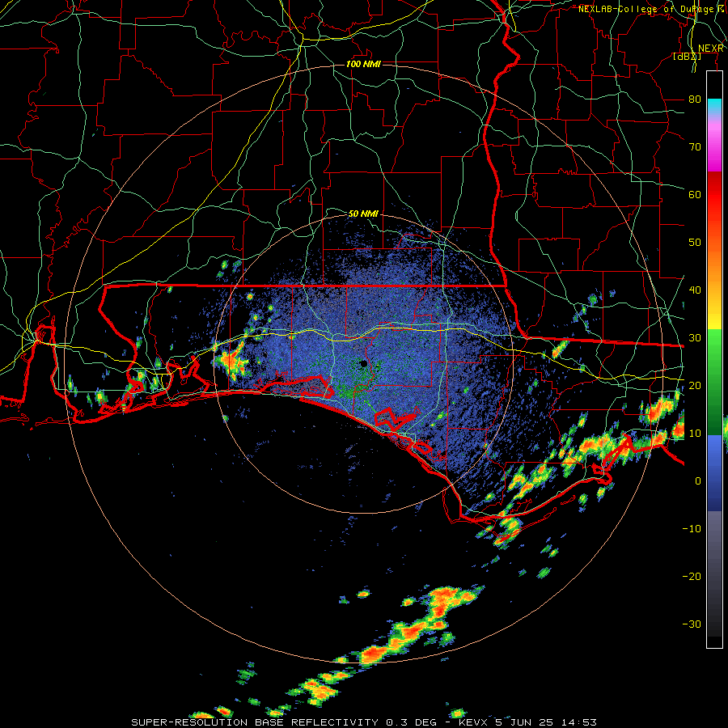This screenshot has width=728, height=728.
Task: Click the -20 value on the dBZ scale
Action: pos(692,576)
